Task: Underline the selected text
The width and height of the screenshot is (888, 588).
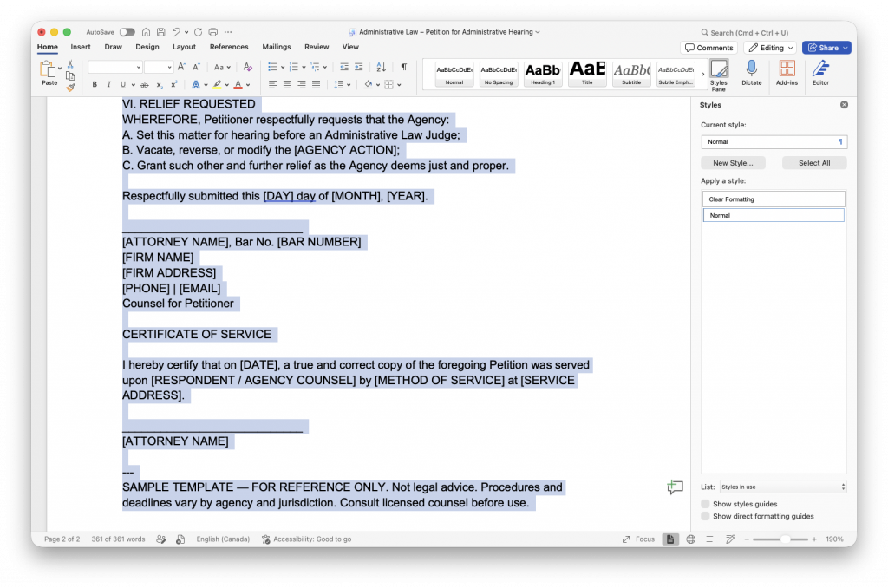Action: 123,85
